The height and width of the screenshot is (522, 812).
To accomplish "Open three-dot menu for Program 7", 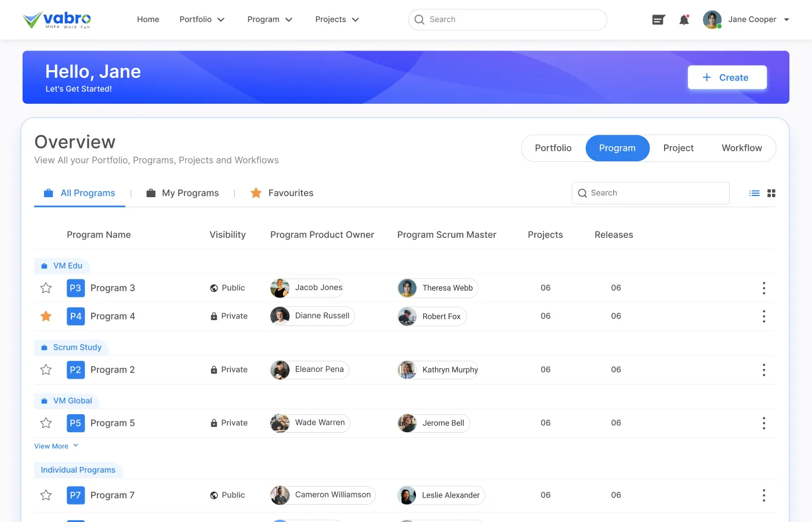I will (x=764, y=495).
